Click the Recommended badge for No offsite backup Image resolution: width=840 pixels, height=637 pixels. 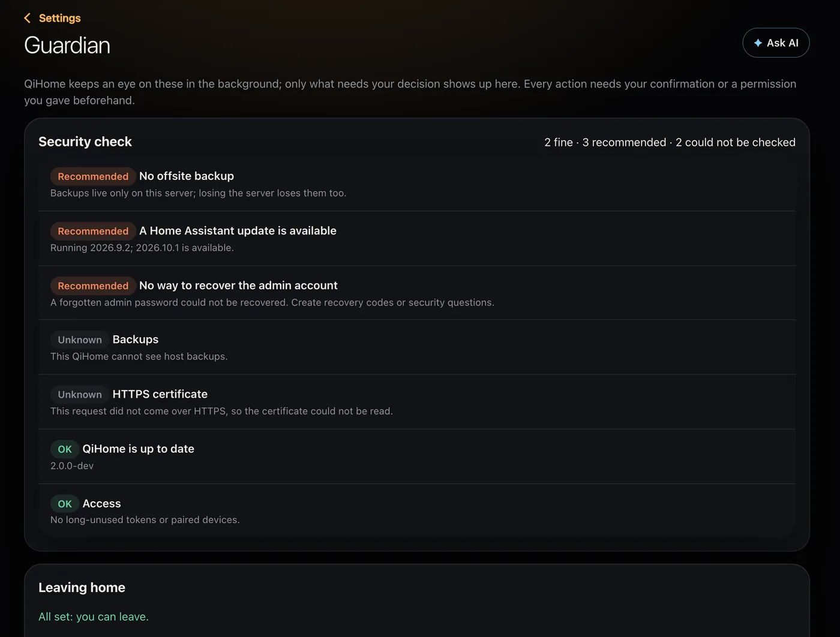tap(93, 176)
